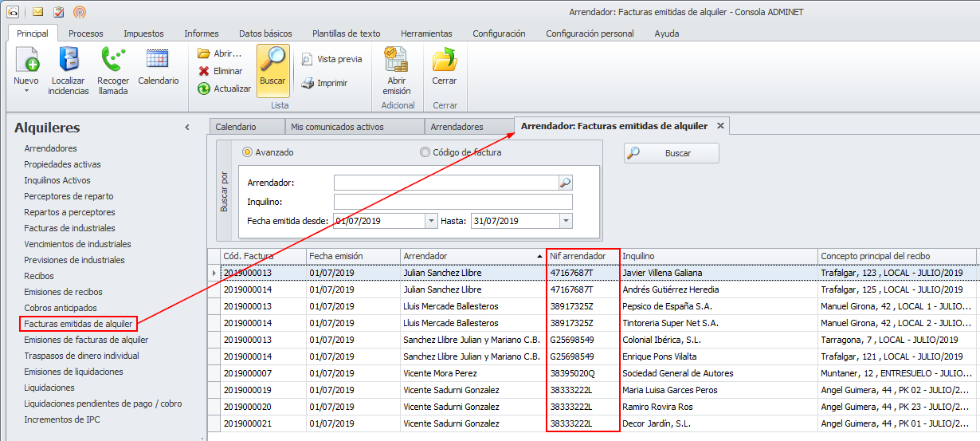This screenshot has width=980, height=441.
Task: Select the Avanzado radio button
Action: pyautogui.click(x=247, y=152)
